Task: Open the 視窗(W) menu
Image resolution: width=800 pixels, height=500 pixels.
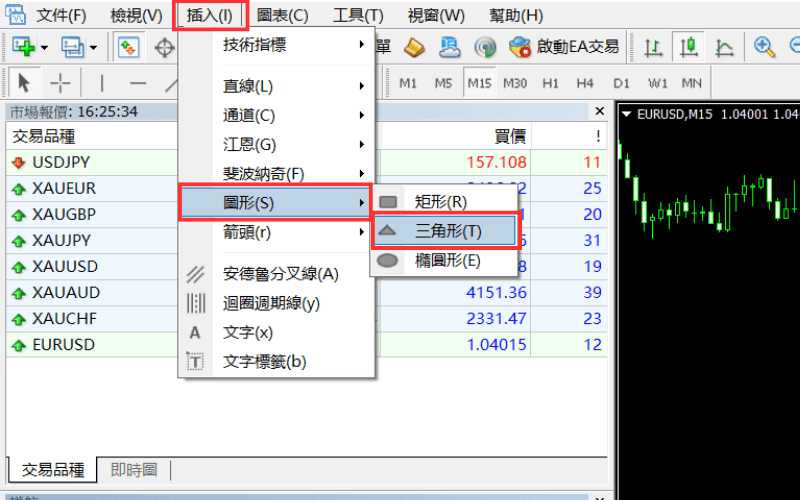Action: (436, 15)
